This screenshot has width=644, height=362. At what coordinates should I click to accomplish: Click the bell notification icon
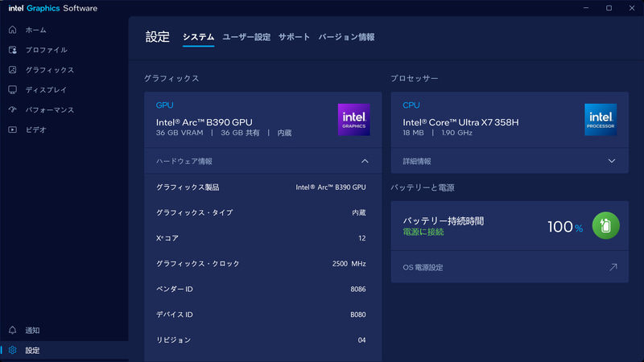coord(13,330)
